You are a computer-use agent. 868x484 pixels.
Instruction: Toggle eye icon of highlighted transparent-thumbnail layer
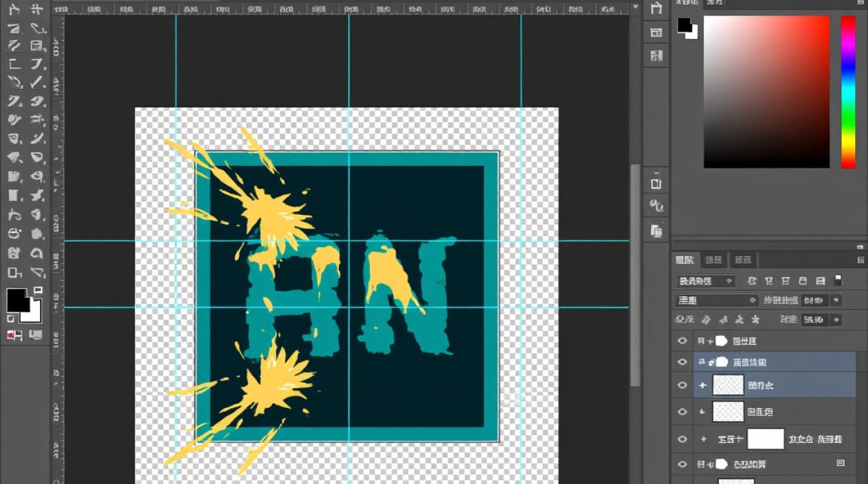tap(682, 385)
